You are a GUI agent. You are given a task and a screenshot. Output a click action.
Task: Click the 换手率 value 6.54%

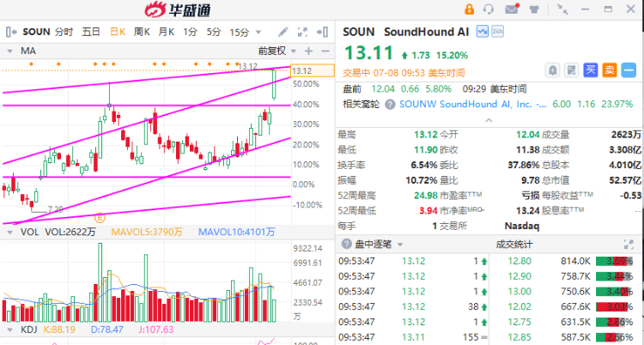pos(424,165)
